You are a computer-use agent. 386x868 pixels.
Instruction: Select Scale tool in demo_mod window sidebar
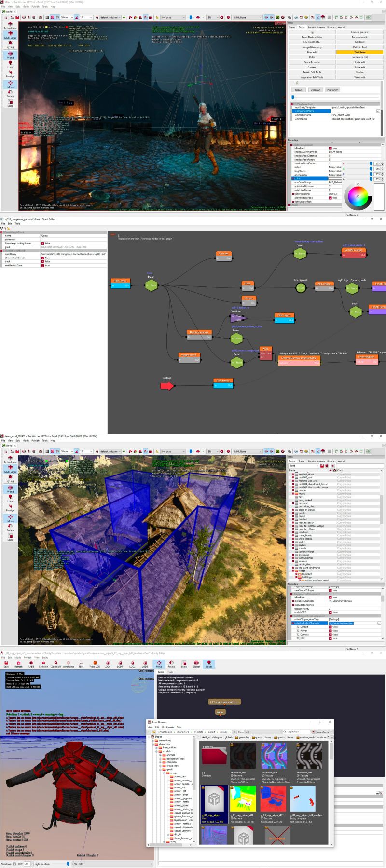pyautogui.click(x=10, y=537)
